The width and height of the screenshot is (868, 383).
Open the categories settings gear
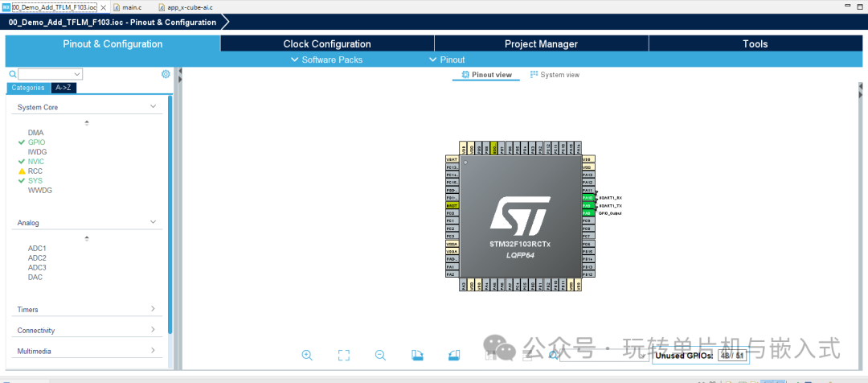[x=166, y=74]
